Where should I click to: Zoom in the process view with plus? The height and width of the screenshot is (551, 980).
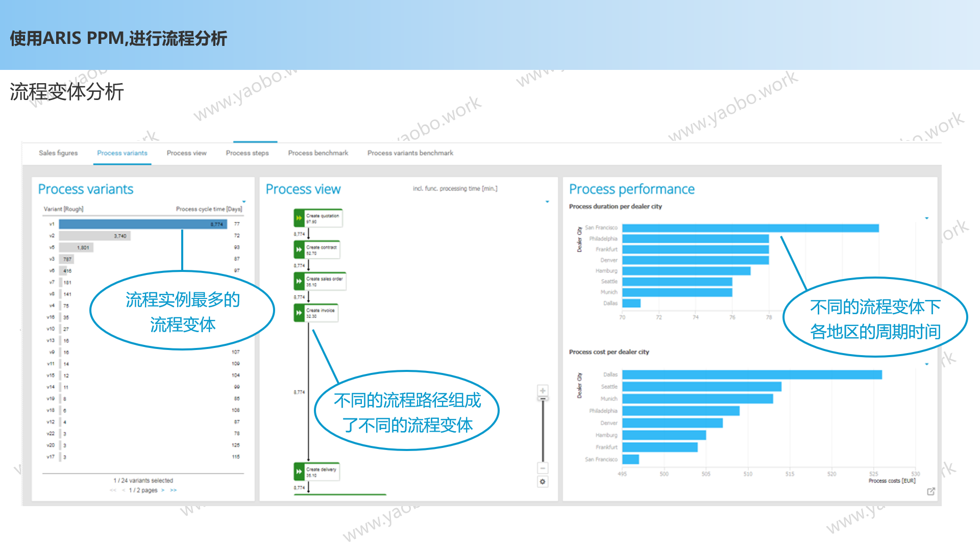pyautogui.click(x=543, y=390)
